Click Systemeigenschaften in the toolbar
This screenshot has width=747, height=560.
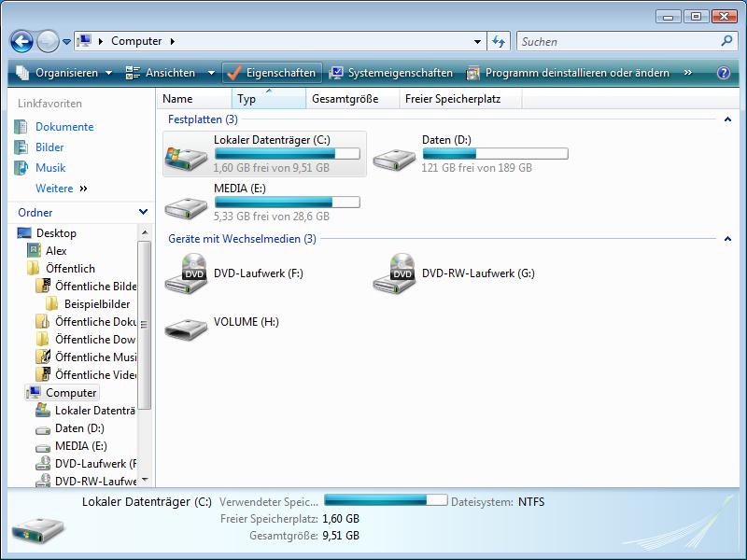click(391, 73)
